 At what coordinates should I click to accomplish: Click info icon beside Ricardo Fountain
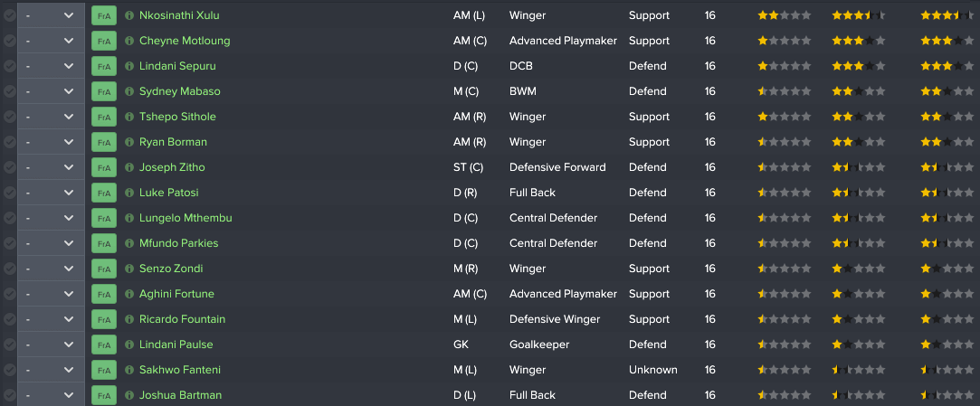click(129, 319)
